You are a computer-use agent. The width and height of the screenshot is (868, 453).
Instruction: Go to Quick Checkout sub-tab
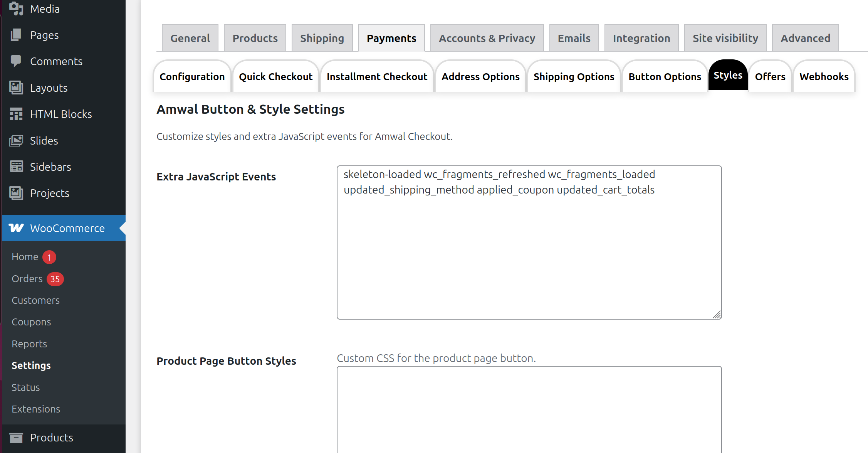coord(275,77)
